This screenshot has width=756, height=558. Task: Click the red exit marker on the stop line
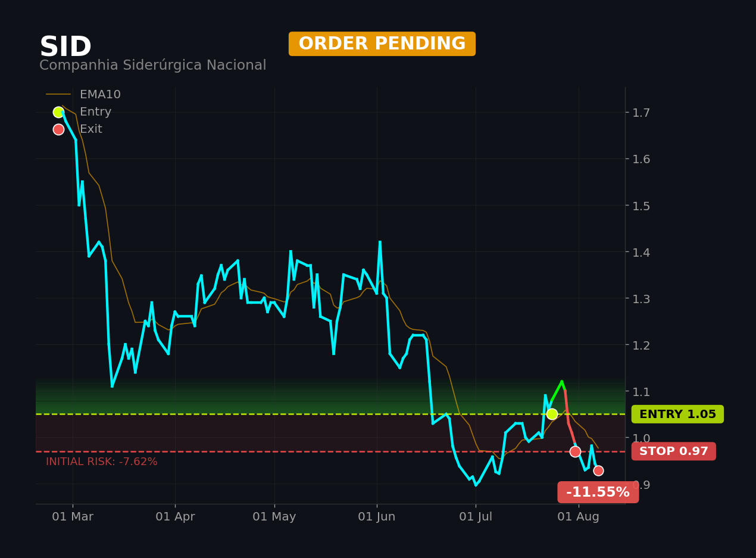click(575, 451)
